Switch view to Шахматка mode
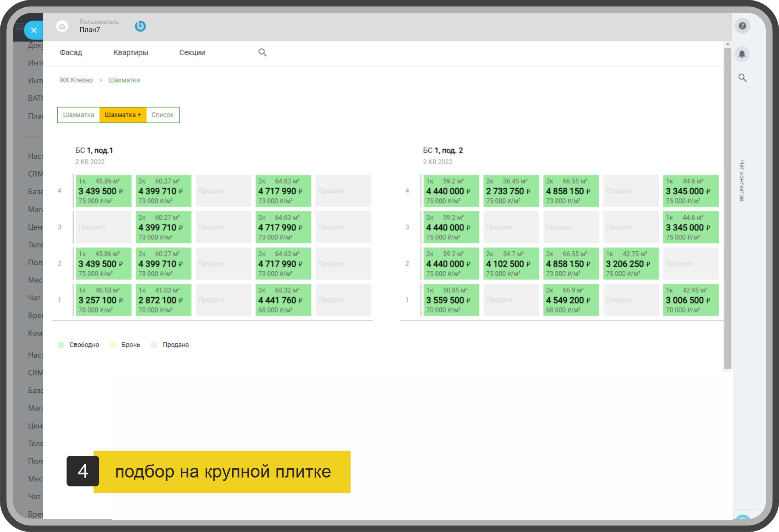 79,115
